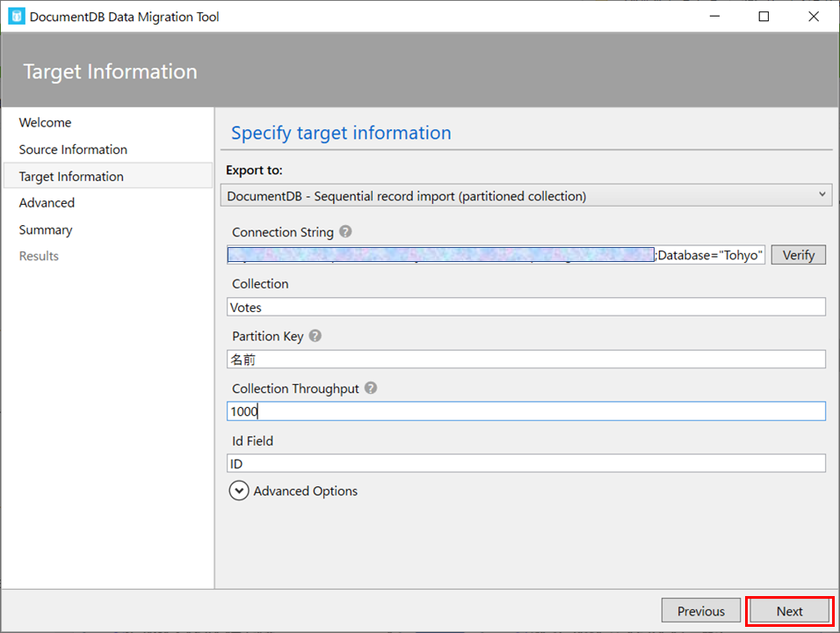Screen dimensions: 840x633
Task: Maximize the Data Migration Tool window
Action: click(764, 16)
